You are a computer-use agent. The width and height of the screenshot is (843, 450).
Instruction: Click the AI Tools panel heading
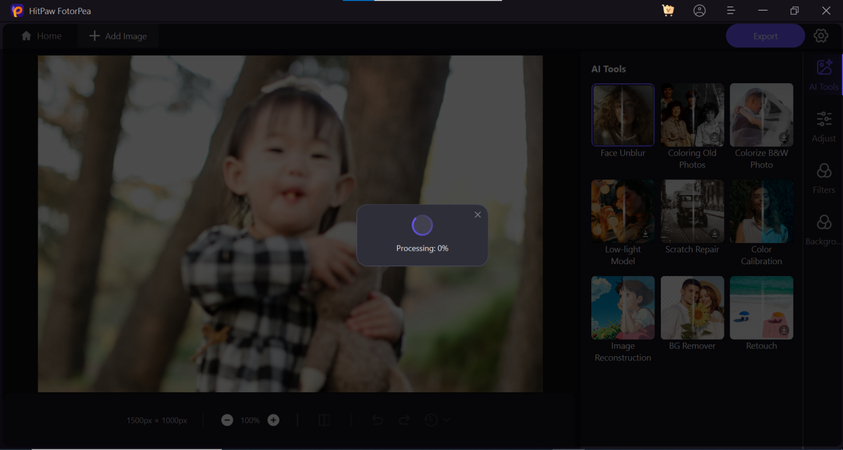pos(608,69)
